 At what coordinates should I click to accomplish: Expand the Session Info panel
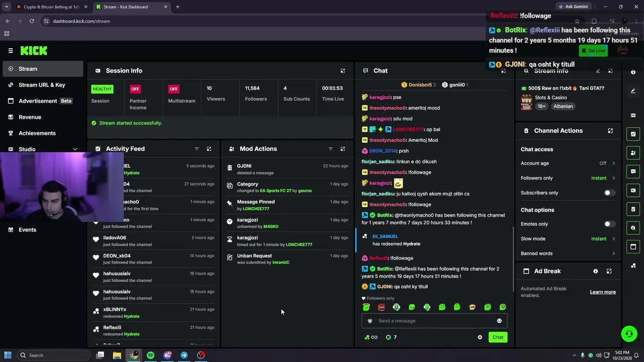click(343, 71)
